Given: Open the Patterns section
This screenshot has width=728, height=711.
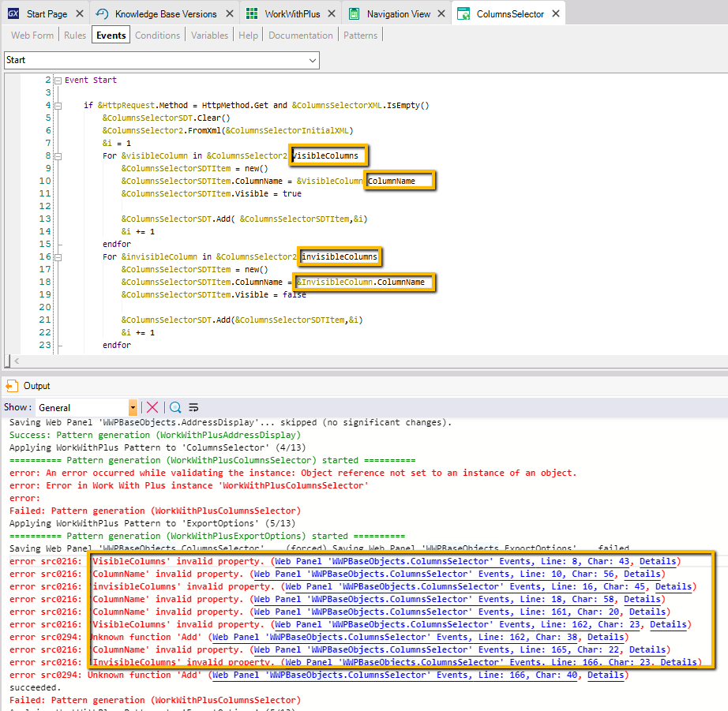Looking at the screenshot, I should pos(360,36).
